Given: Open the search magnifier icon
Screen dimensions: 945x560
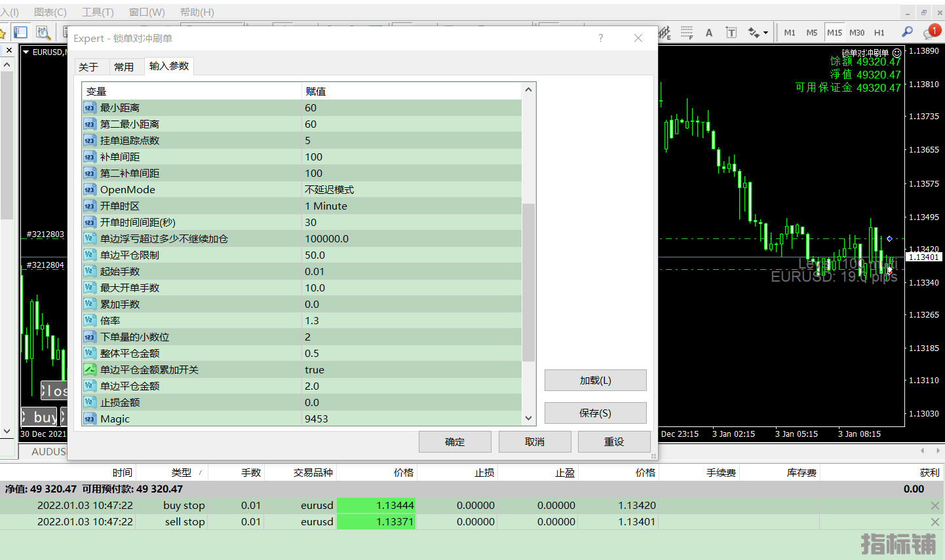Looking at the screenshot, I should coord(907,31).
